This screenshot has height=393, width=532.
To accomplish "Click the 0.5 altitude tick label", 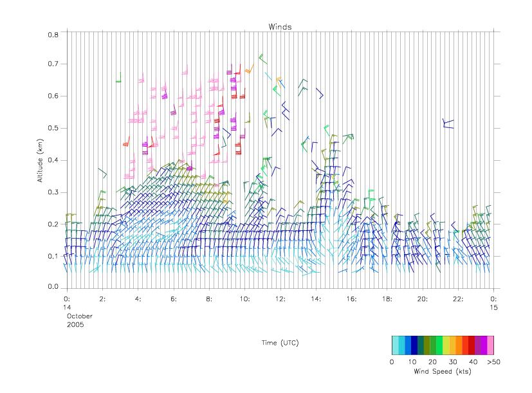I will 53,128.
